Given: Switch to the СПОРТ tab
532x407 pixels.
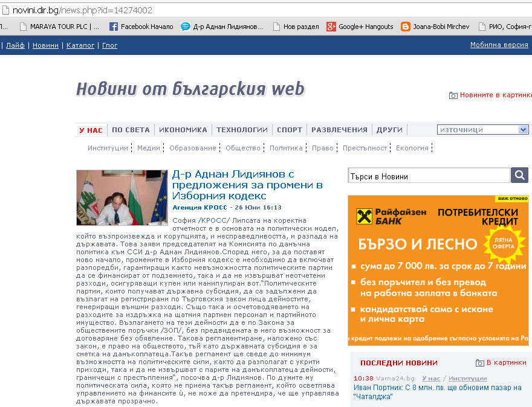Looking at the screenshot, I should [x=290, y=130].
